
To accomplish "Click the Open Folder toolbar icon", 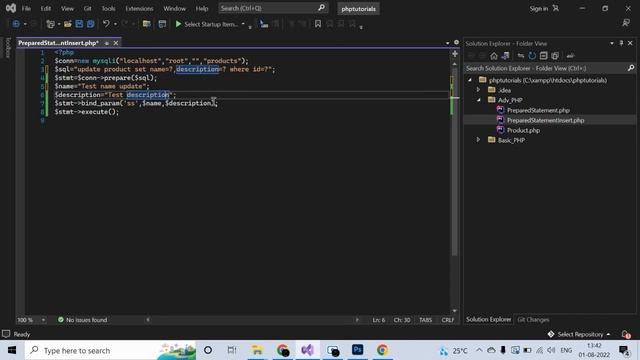I will [x=147, y=24].
